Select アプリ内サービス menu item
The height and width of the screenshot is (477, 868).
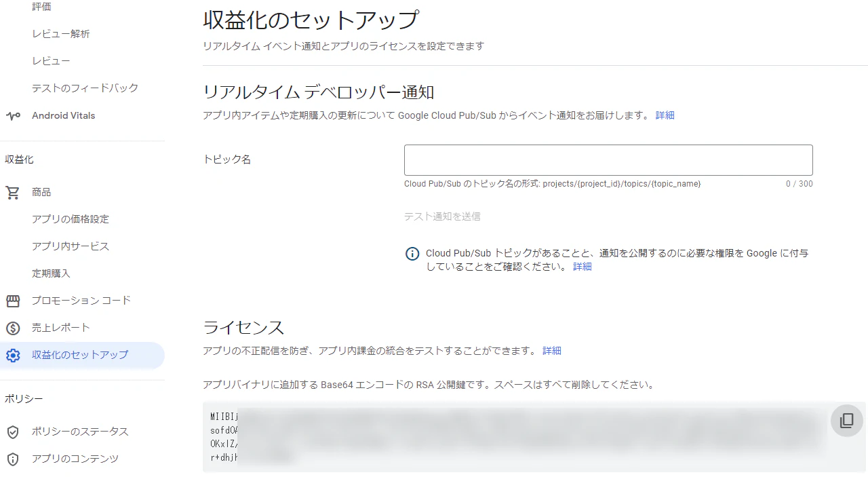tap(71, 246)
